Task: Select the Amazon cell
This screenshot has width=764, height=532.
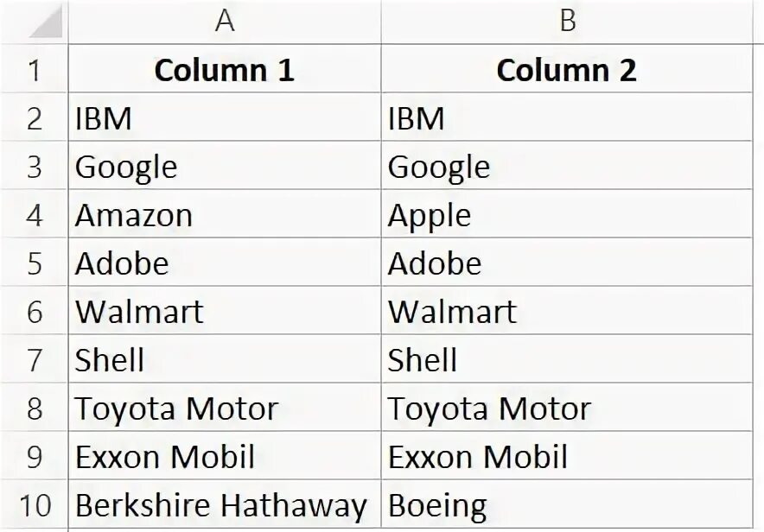Action: [x=225, y=213]
